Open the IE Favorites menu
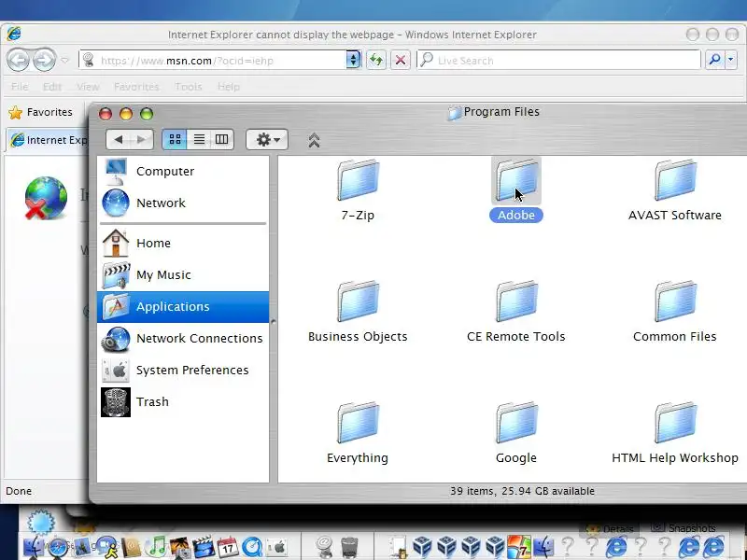 (x=136, y=87)
